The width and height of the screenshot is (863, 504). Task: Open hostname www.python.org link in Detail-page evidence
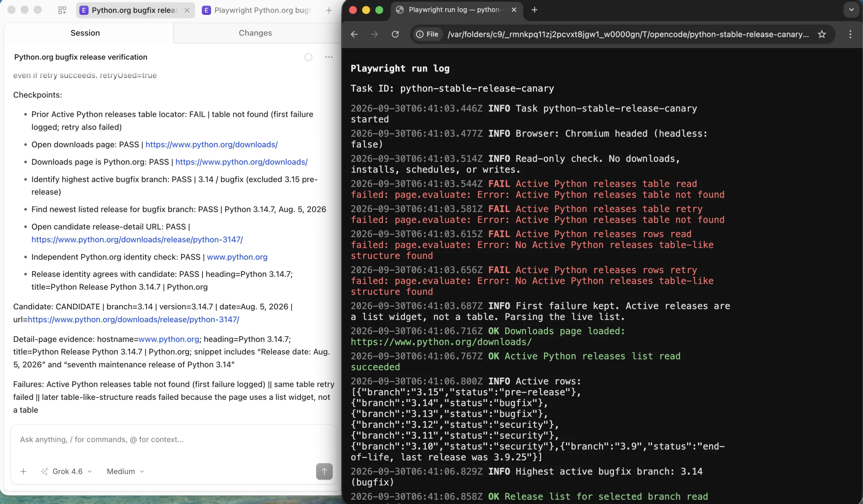click(169, 339)
